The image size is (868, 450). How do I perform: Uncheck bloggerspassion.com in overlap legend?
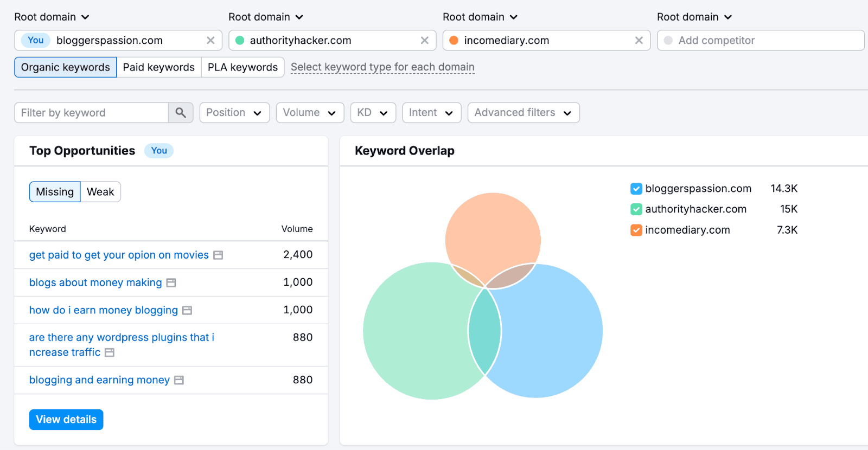click(x=636, y=189)
